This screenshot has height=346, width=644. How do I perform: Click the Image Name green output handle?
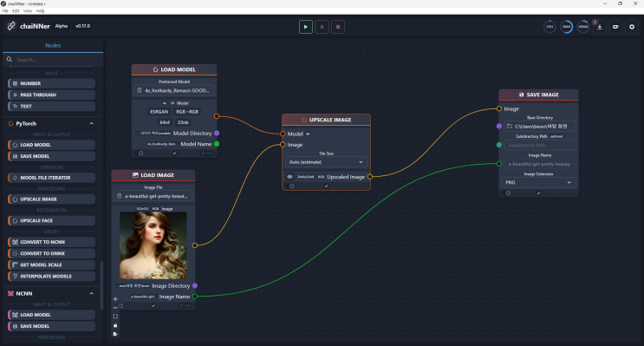[195, 297]
